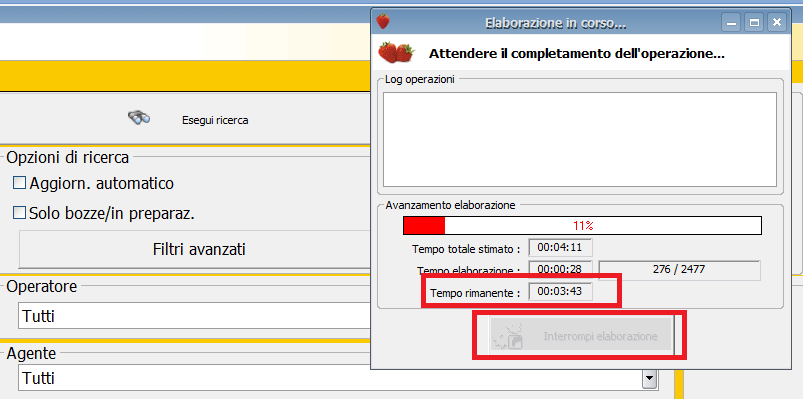803x399 pixels.
Task: Run the search via Esegui ricerca label
Action: tap(215, 121)
